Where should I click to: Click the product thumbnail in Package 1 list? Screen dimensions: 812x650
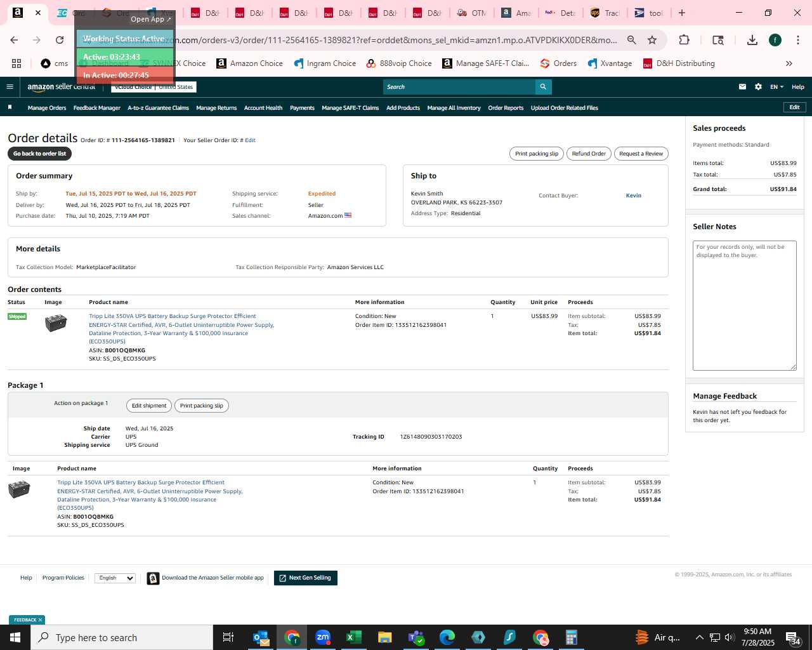(x=19, y=489)
